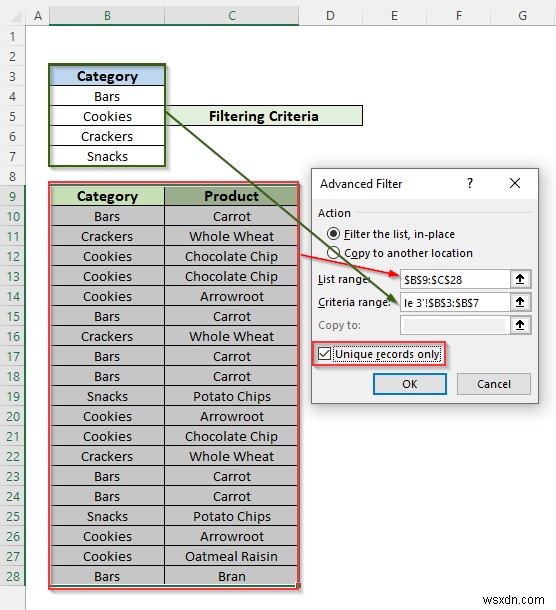Select column C header

232,16
